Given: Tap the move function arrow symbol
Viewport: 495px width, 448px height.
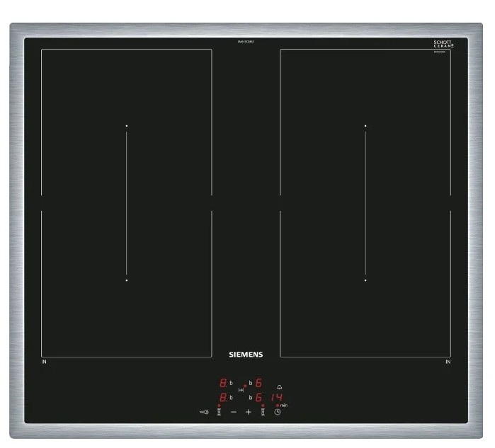Looking at the screenshot, I should tap(241, 390).
